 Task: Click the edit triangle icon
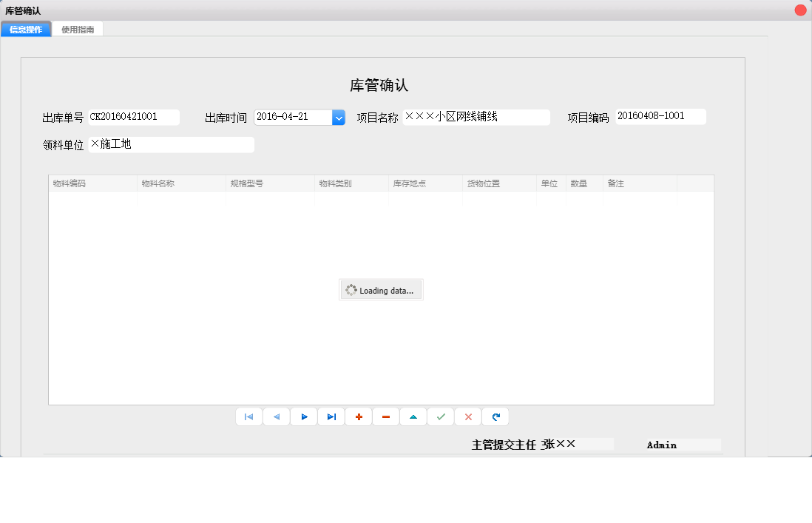coord(413,416)
